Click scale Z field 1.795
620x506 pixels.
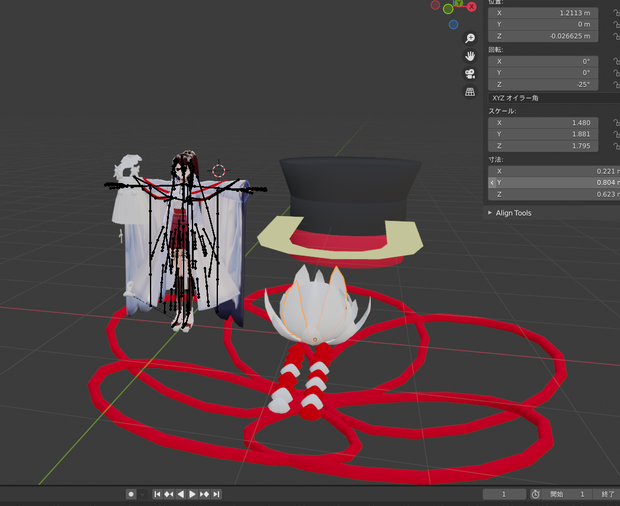coord(543,146)
